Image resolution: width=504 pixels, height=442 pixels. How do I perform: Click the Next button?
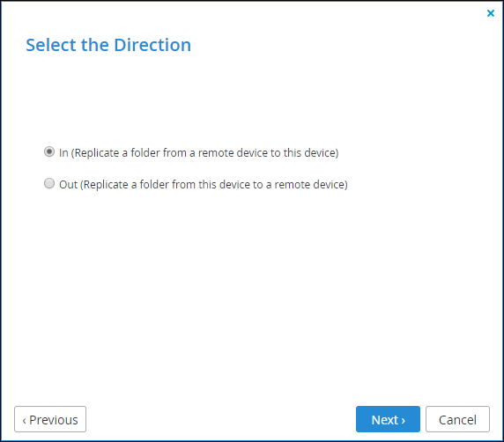(x=388, y=419)
